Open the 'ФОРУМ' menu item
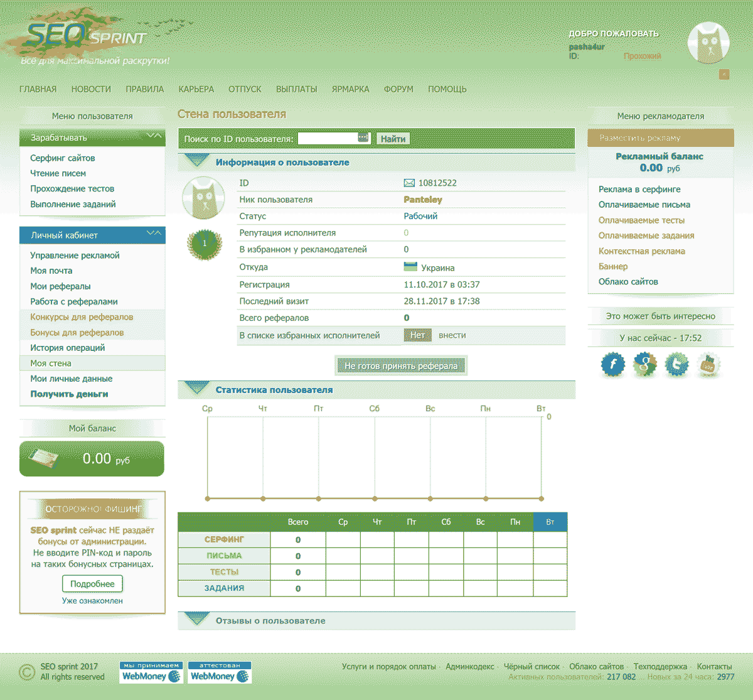The height and width of the screenshot is (700, 753). pos(398,89)
